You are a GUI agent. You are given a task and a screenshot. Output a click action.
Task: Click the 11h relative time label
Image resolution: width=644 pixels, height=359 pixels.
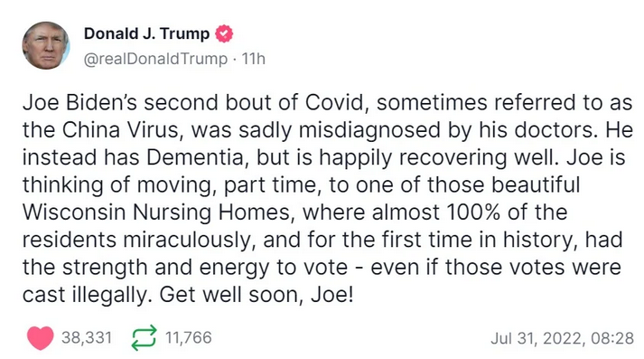tap(253, 59)
